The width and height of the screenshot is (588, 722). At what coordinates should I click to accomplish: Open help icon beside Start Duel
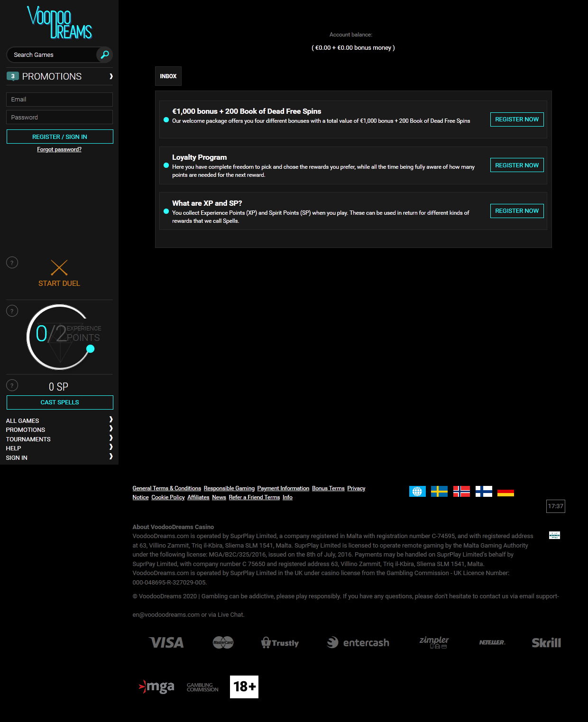click(x=12, y=263)
